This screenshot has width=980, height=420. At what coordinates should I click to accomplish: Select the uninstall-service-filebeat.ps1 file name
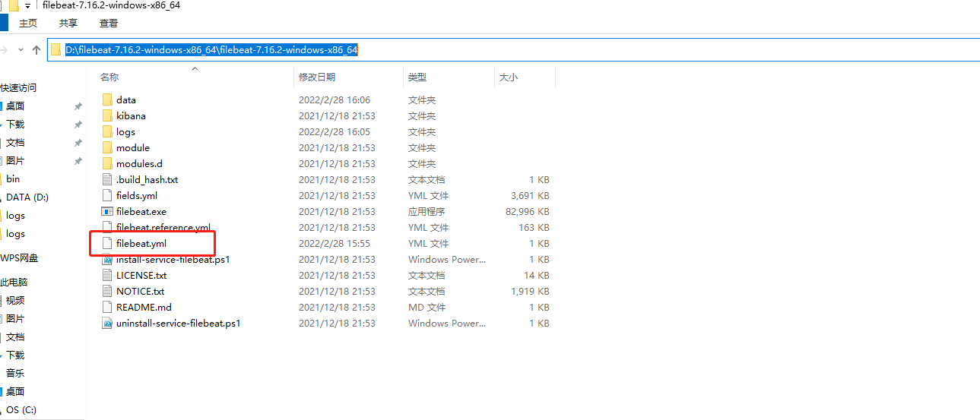point(179,323)
